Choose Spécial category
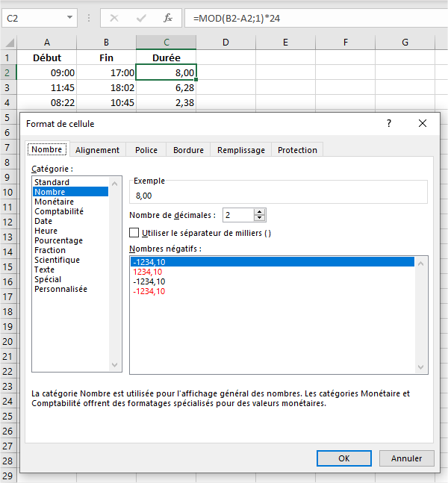The width and height of the screenshot is (448, 483). tap(70, 279)
